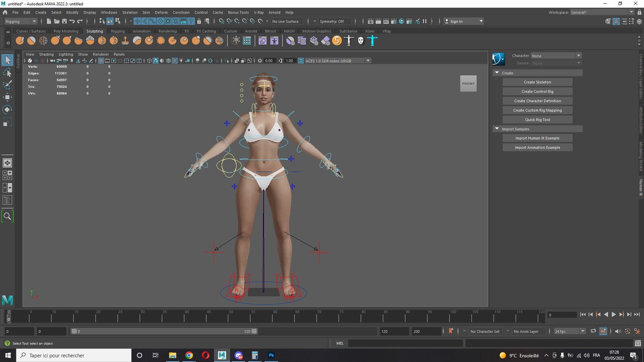Switch to the Rigging shelf tab

pyautogui.click(x=118, y=31)
